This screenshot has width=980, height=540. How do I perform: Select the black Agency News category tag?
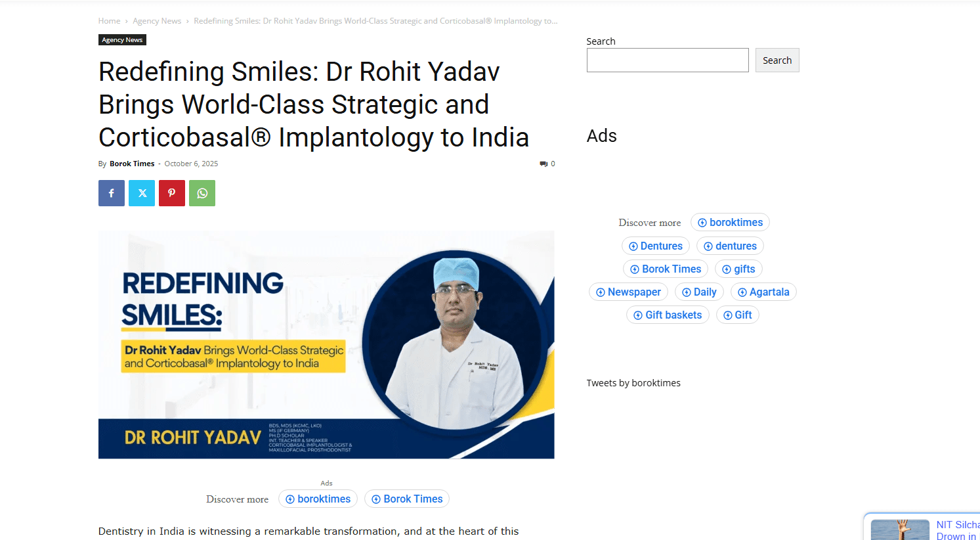click(x=122, y=40)
